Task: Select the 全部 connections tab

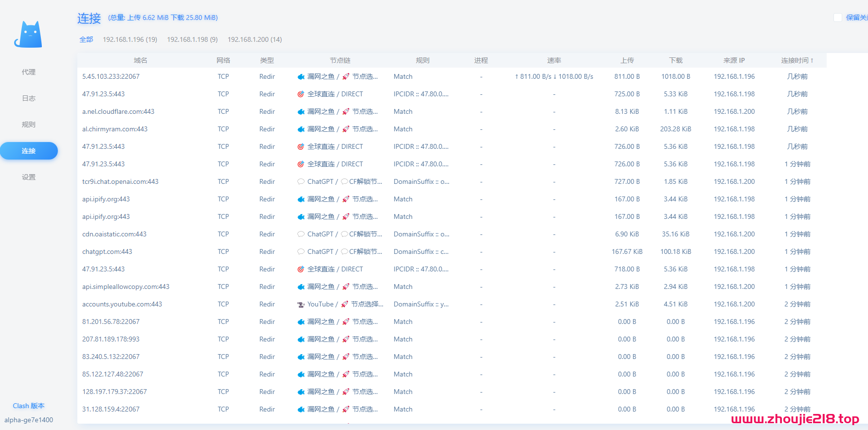Action: point(86,39)
